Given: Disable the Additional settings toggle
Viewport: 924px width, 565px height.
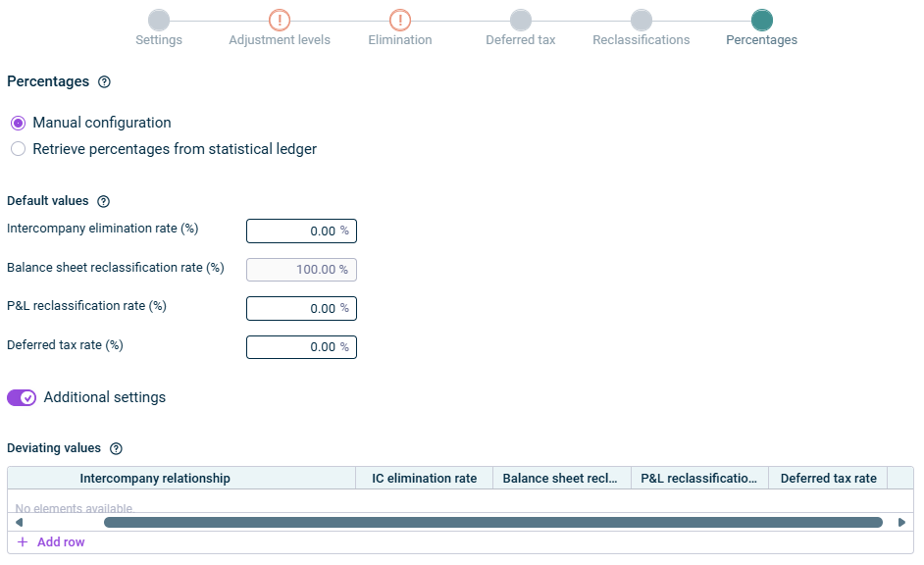Looking at the screenshot, I should pyautogui.click(x=22, y=397).
